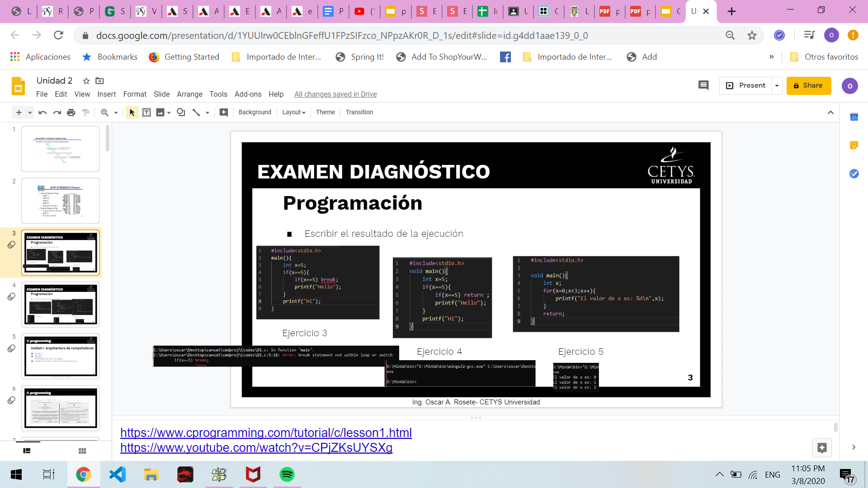868x488 pixels.
Task: Click the Print icon
Action: pos(71,113)
